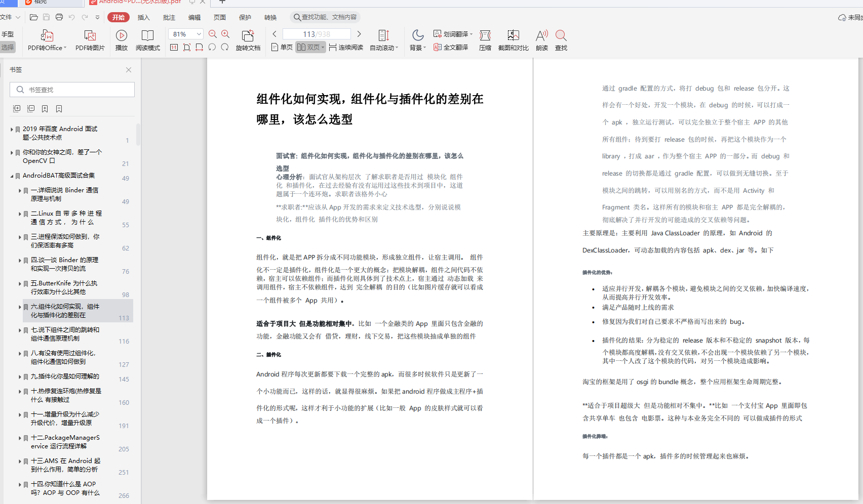Click the zoom in magnifier icon
Viewport: 863px width, 504px height.
pyautogui.click(x=225, y=34)
